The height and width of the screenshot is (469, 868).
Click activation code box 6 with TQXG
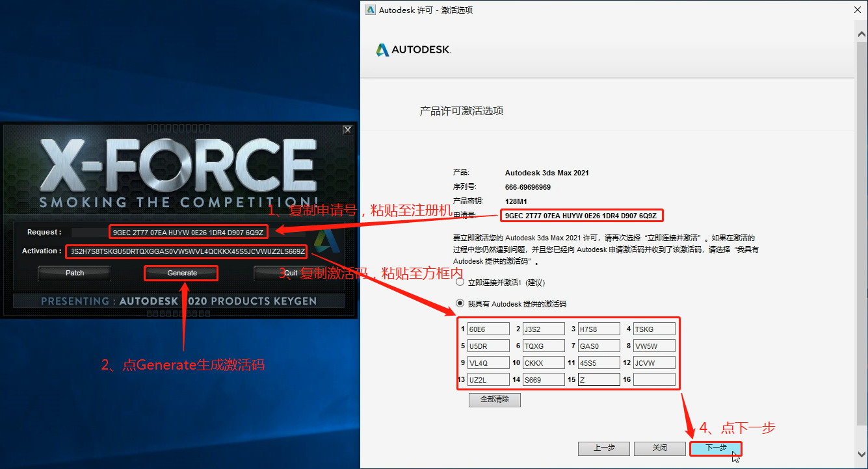(544, 346)
